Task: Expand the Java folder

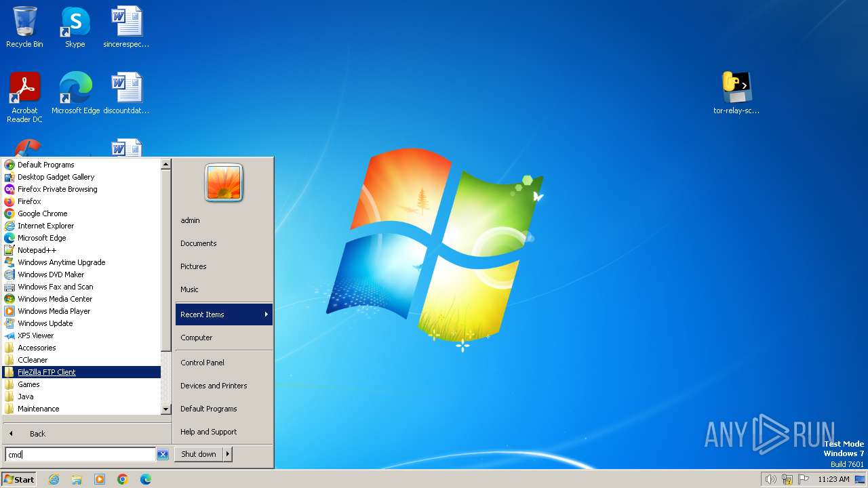Action: (x=81, y=396)
